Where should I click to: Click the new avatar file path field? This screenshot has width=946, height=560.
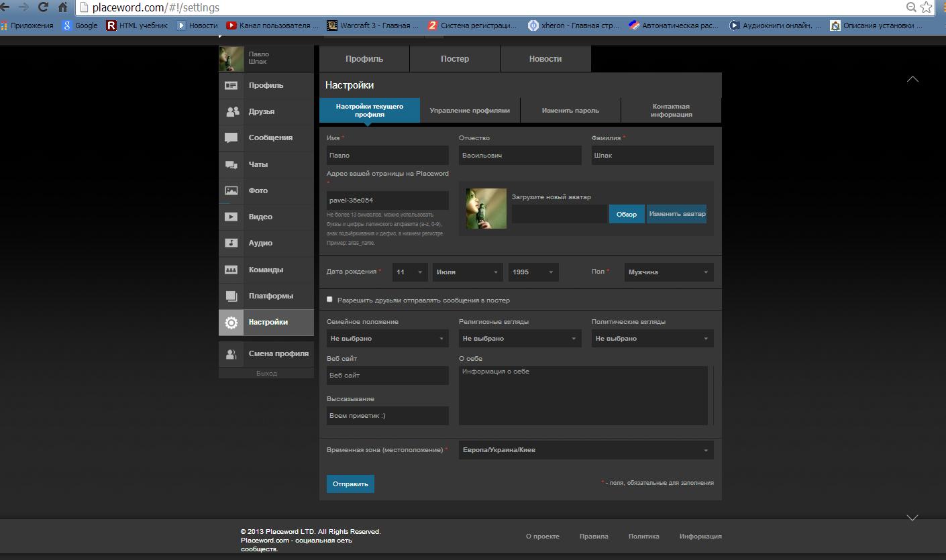560,214
